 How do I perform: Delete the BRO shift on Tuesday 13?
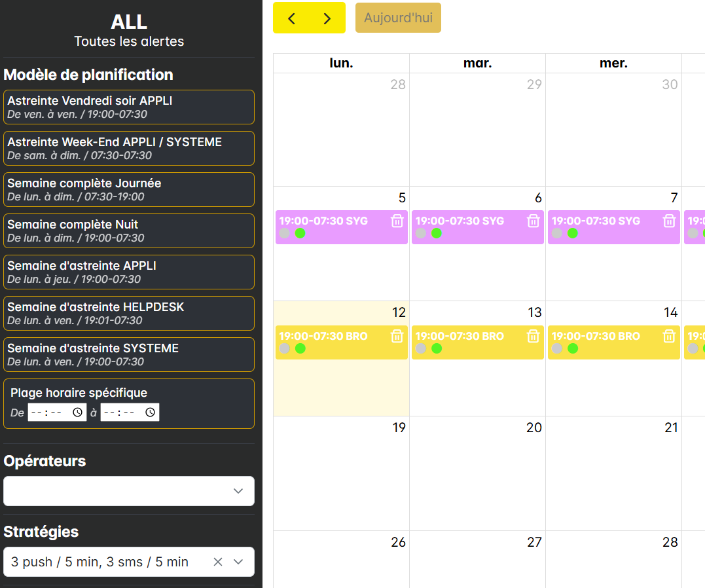533,336
